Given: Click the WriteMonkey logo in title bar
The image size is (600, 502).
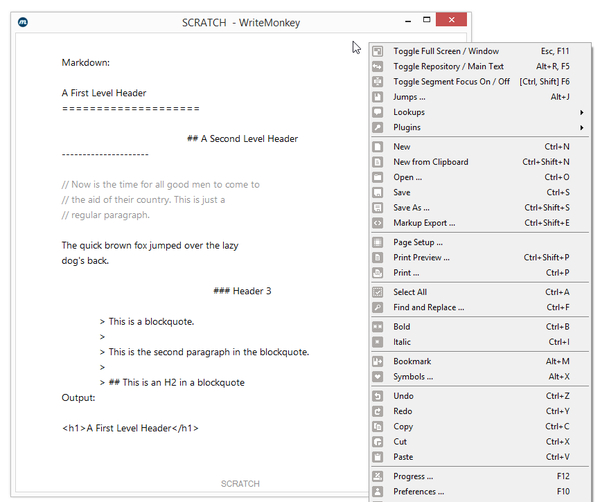Looking at the screenshot, I should tap(23, 23).
